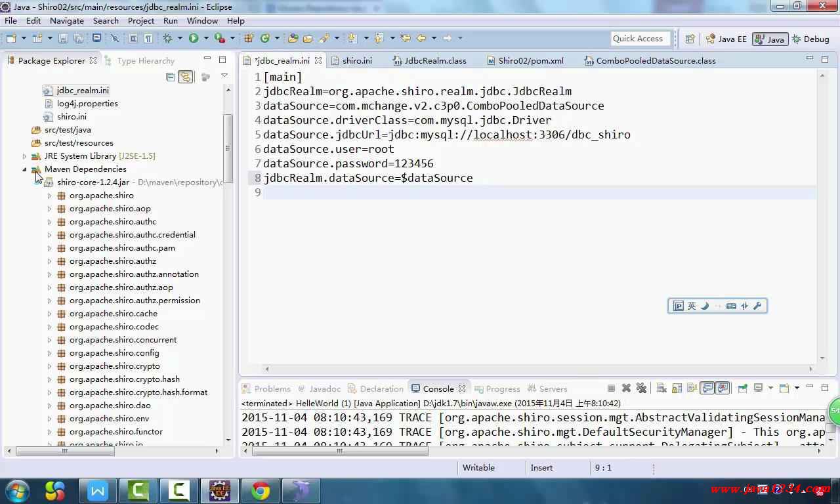840x504 pixels.
Task: Toggle Scroll Lock in Console toolbar
Action: [677, 388]
